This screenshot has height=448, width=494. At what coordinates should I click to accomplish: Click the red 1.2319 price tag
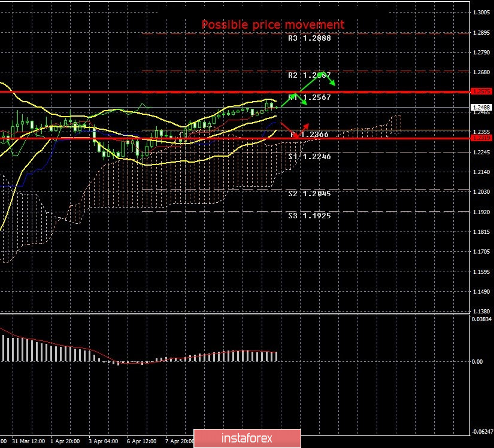click(x=481, y=138)
